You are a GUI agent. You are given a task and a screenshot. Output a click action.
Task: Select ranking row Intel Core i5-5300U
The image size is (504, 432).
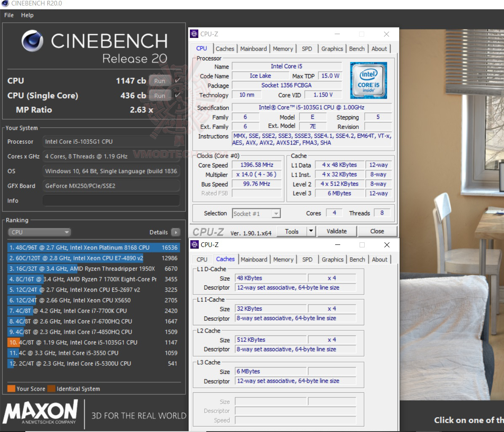click(93, 363)
